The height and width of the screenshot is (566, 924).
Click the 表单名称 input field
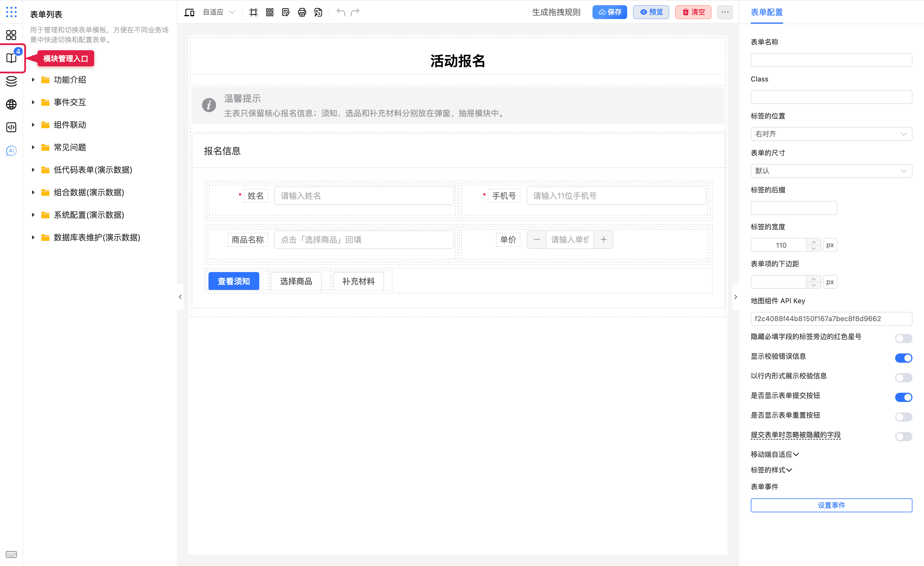[831, 60]
